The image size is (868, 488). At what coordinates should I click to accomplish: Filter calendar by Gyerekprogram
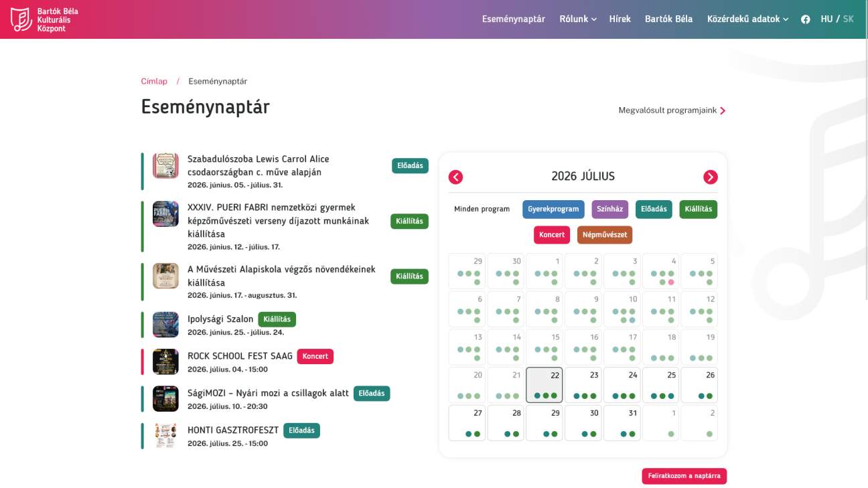[553, 209]
